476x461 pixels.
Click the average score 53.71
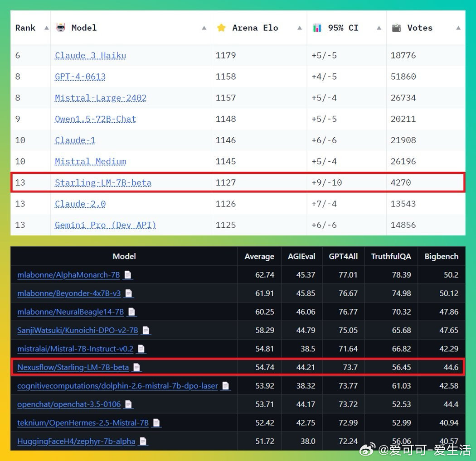tap(265, 404)
